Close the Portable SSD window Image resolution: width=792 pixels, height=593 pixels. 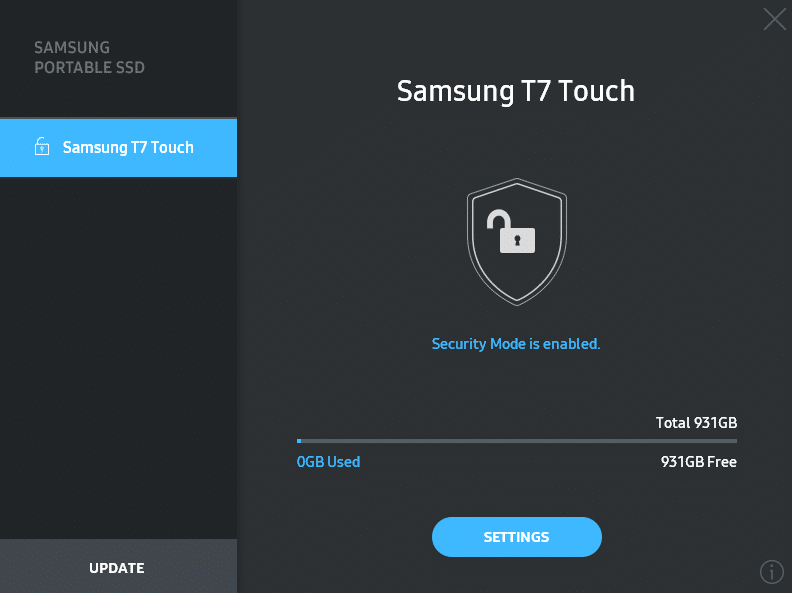[774, 19]
